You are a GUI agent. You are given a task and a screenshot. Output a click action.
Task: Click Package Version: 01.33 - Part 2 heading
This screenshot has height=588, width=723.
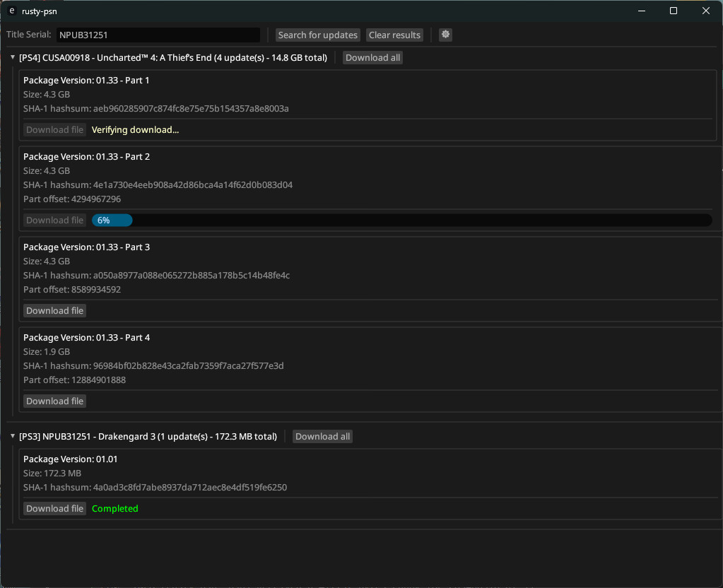point(86,157)
